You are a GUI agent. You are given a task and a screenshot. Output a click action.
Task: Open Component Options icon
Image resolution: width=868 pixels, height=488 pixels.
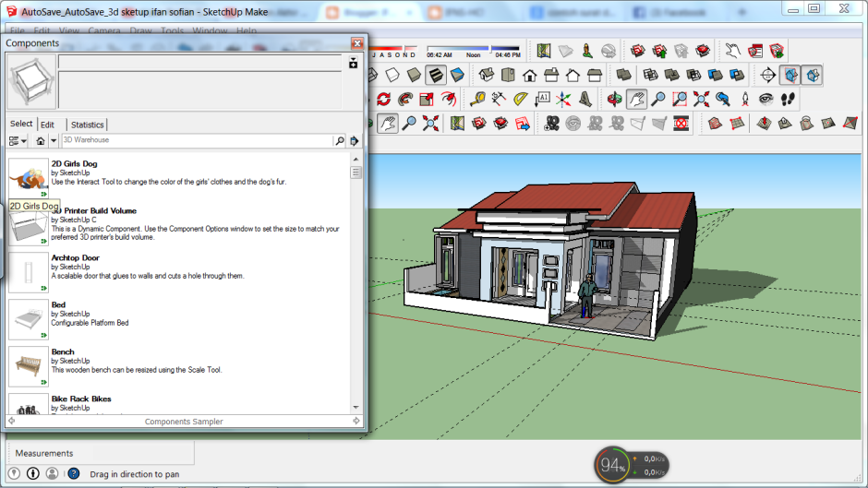(x=755, y=51)
